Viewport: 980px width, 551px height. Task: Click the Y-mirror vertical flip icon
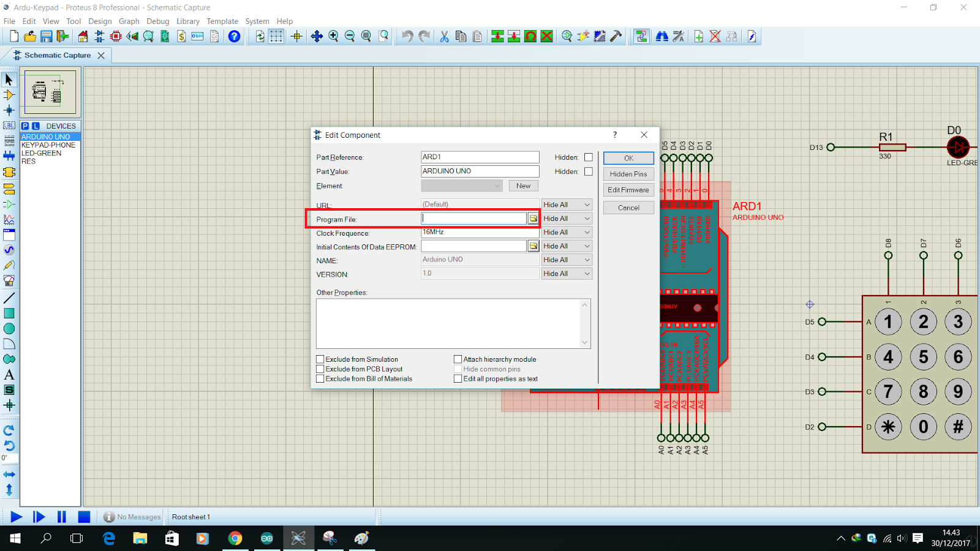point(9,490)
